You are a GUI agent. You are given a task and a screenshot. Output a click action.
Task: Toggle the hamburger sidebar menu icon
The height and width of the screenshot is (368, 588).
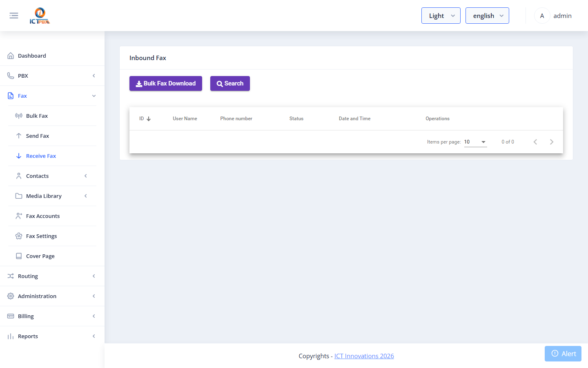coord(14,16)
